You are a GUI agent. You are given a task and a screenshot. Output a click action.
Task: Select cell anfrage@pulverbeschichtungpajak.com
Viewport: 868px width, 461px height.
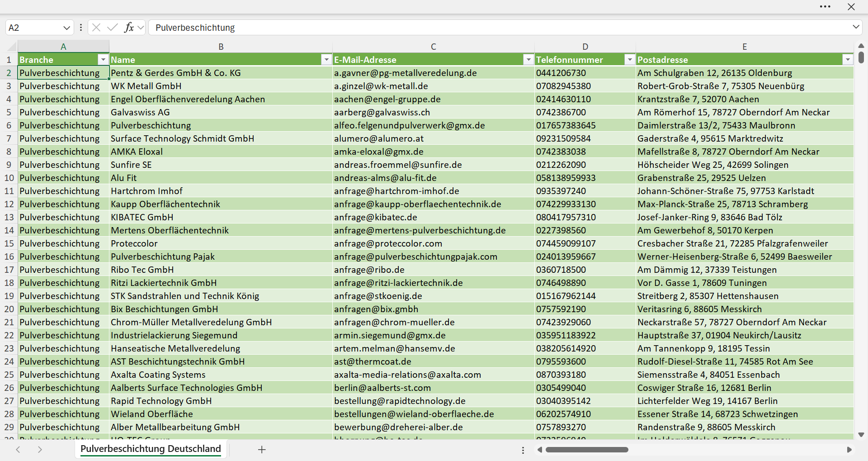(x=433, y=257)
